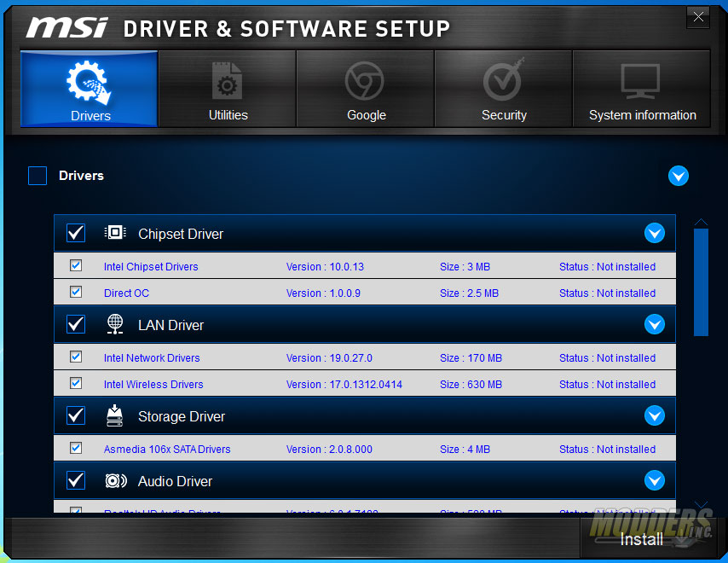Close the Driver & Software Setup window

(x=698, y=17)
